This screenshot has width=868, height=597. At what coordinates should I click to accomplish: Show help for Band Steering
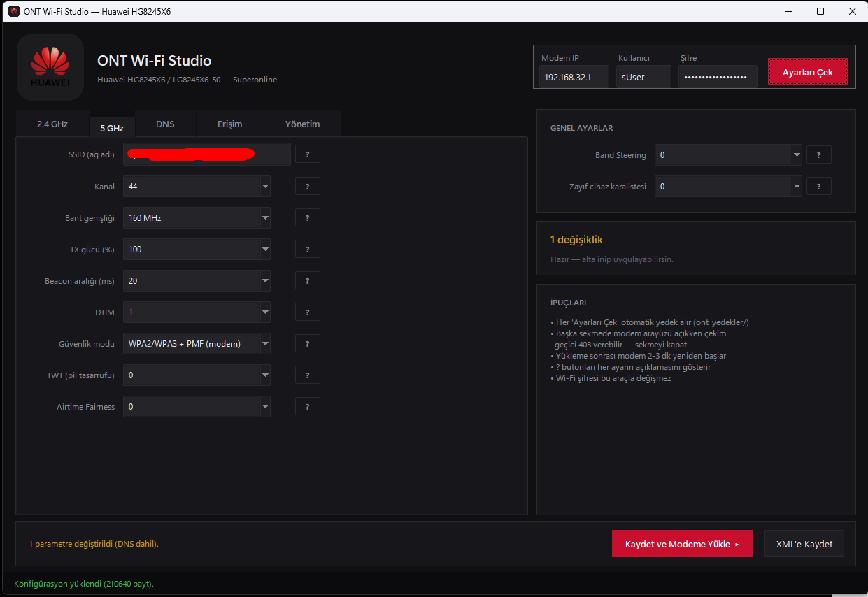coord(819,154)
